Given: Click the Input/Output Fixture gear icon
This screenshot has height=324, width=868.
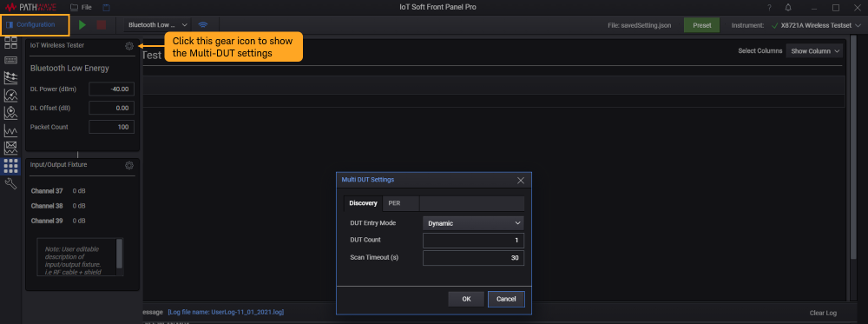Looking at the screenshot, I should (129, 165).
